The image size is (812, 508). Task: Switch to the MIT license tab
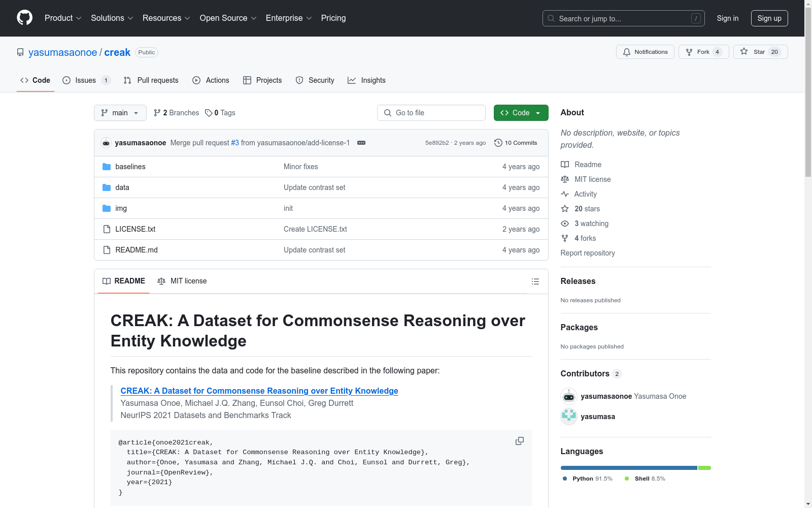(182, 281)
